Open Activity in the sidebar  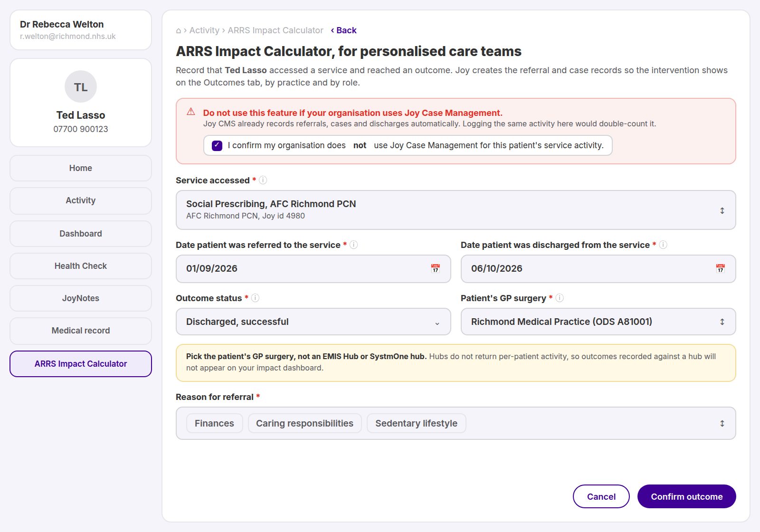coord(81,200)
